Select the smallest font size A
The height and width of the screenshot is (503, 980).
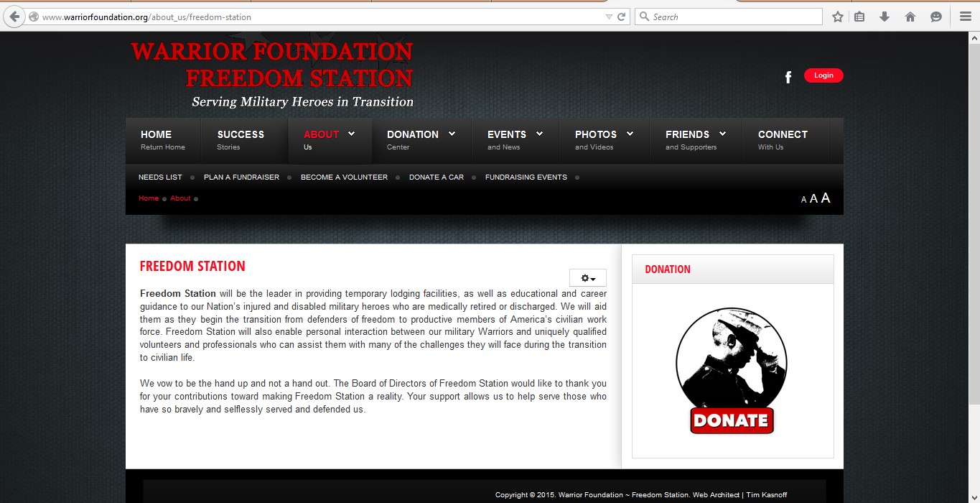pyautogui.click(x=804, y=200)
